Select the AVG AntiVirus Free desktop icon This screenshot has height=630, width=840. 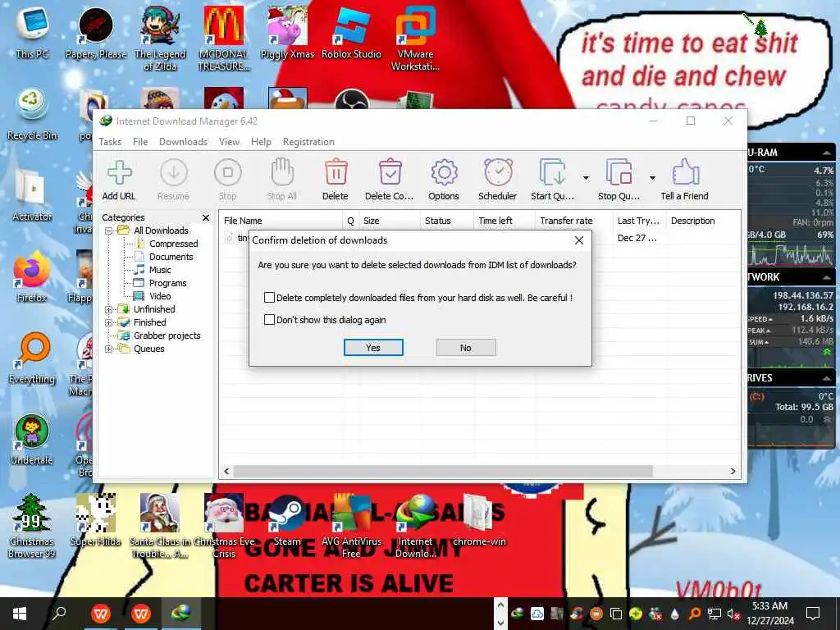click(351, 525)
